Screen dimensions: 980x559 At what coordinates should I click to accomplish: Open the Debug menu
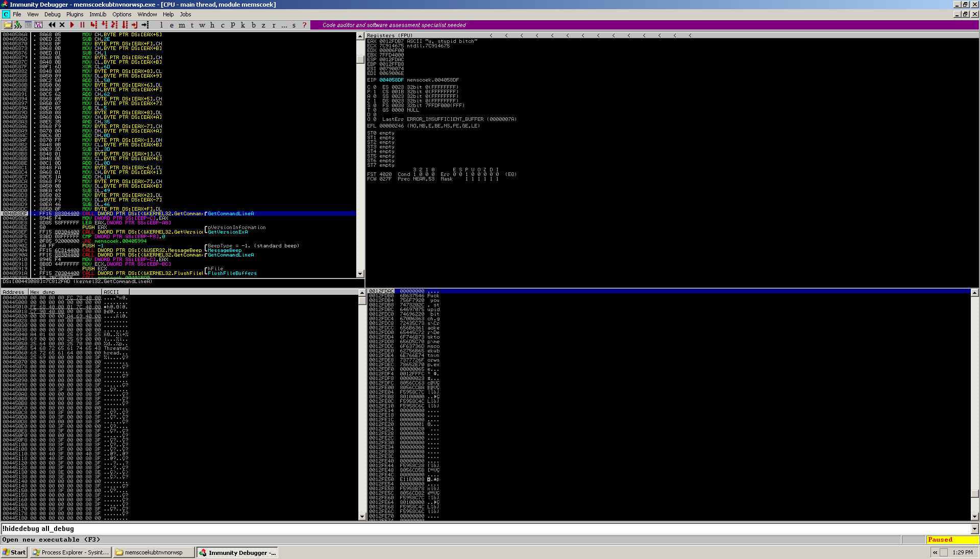[x=52, y=14]
